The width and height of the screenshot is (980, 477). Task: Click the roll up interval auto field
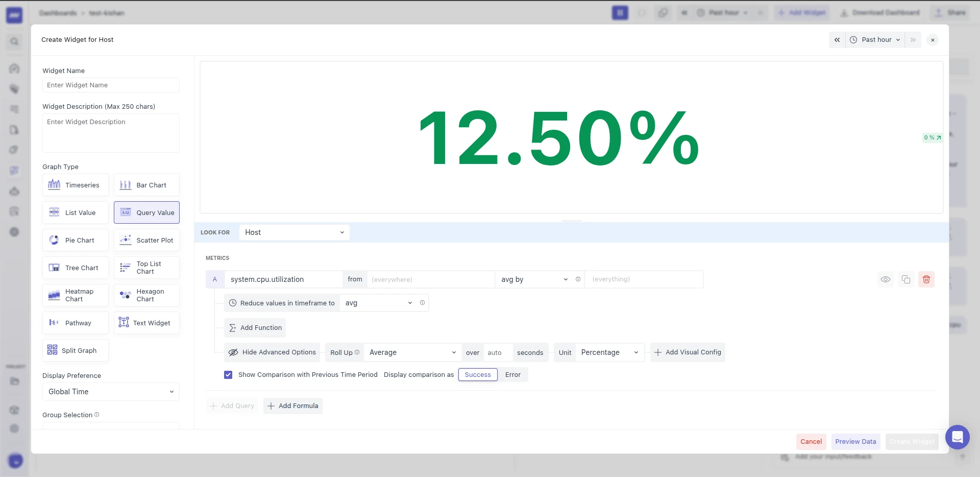498,352
